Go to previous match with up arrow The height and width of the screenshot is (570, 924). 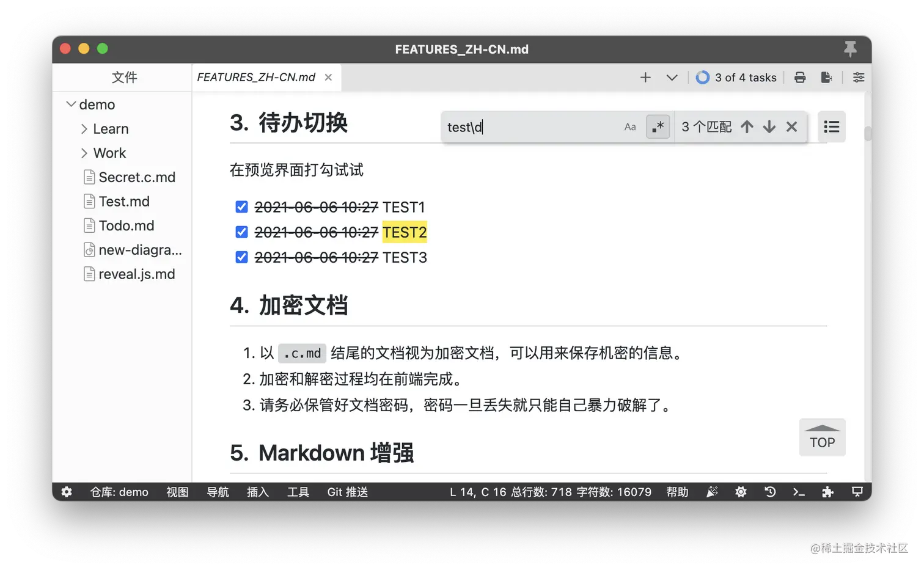[747, 127]
